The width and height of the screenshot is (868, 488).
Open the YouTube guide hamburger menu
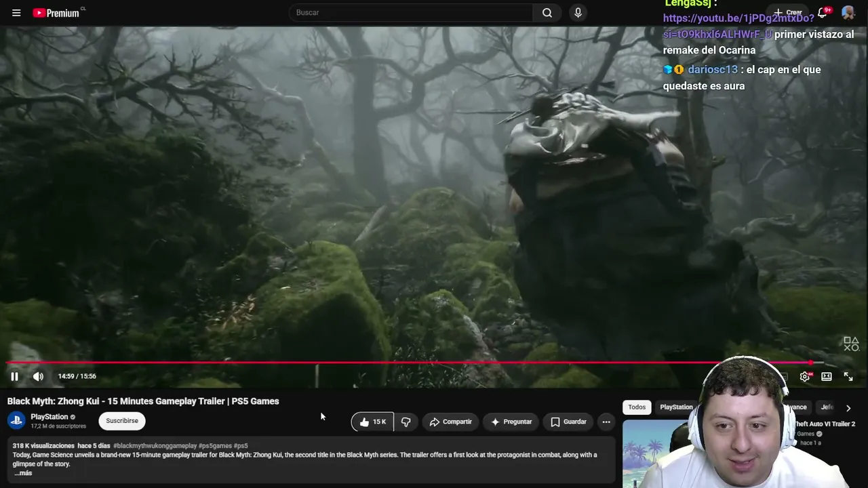(16, 13)
